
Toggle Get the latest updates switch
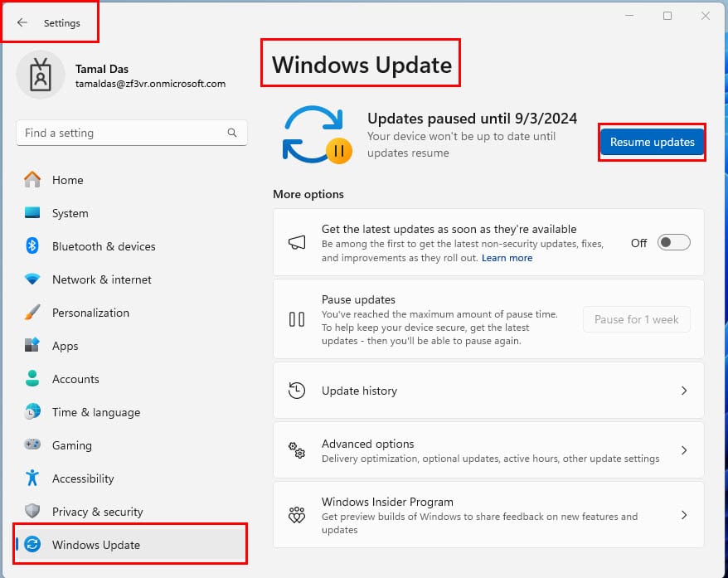tap(673, 242)
